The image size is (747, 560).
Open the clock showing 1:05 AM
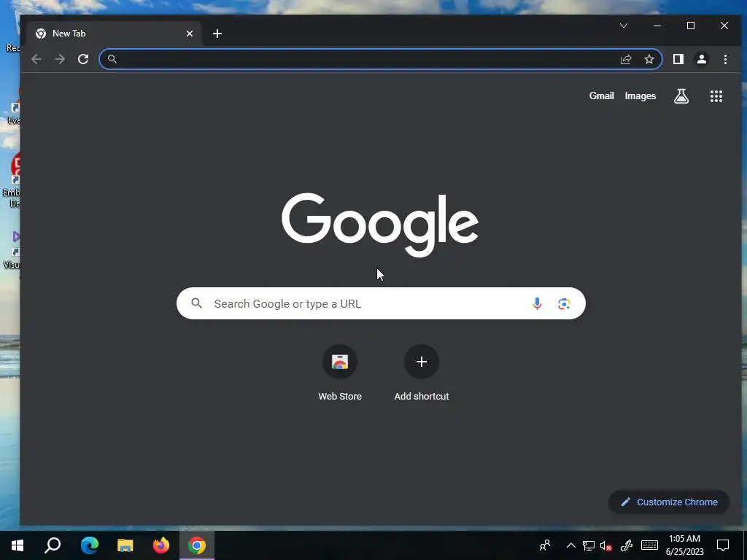[684, 545]
